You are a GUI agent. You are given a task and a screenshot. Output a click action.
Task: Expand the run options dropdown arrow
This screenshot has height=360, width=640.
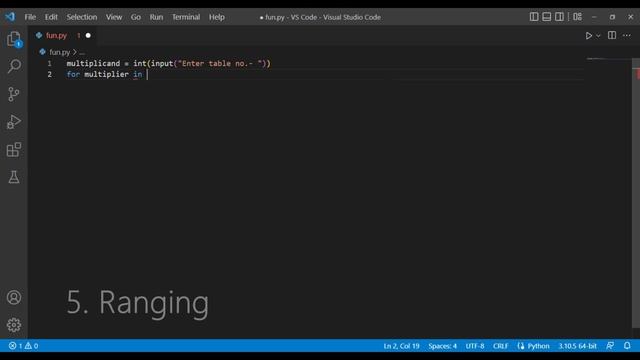598,36
